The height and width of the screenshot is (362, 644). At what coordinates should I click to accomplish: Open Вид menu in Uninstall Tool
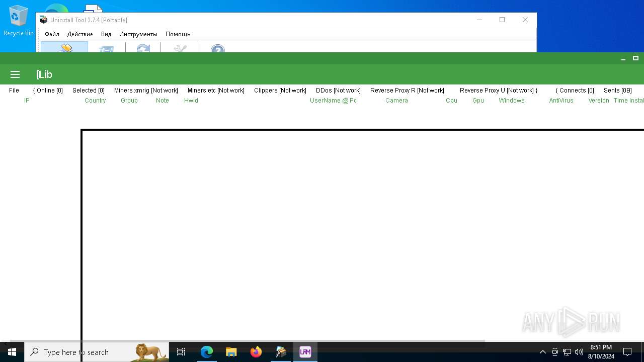click(106, 34)
